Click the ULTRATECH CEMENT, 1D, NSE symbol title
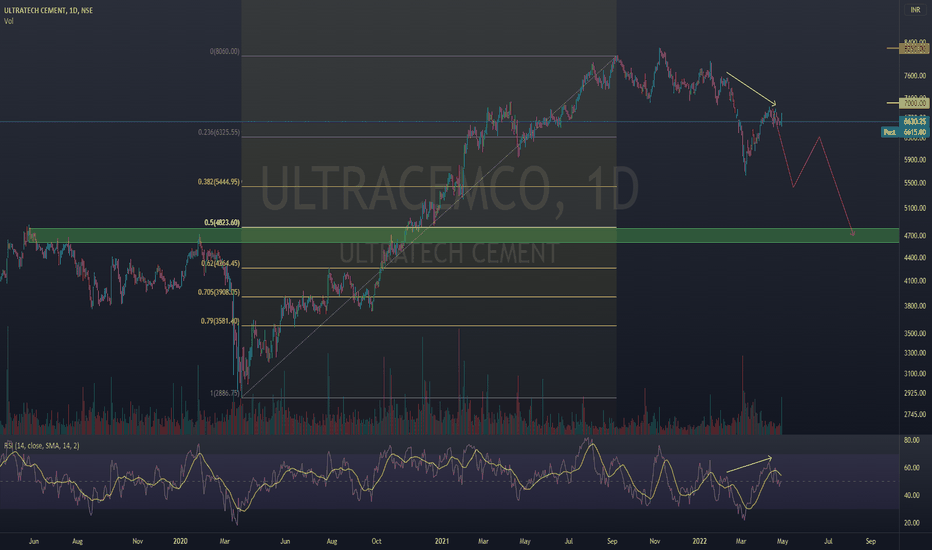Screen dimensions: 932x550 point(48,10)
